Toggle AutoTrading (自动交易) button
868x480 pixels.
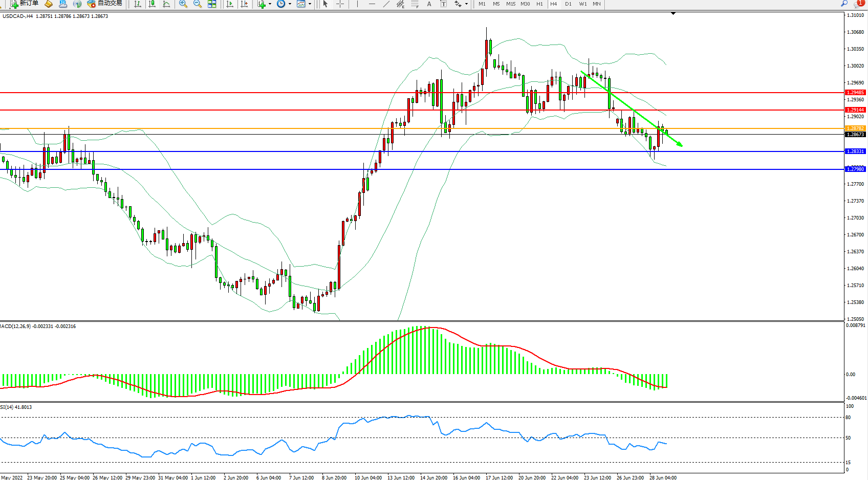pos(104,4)
